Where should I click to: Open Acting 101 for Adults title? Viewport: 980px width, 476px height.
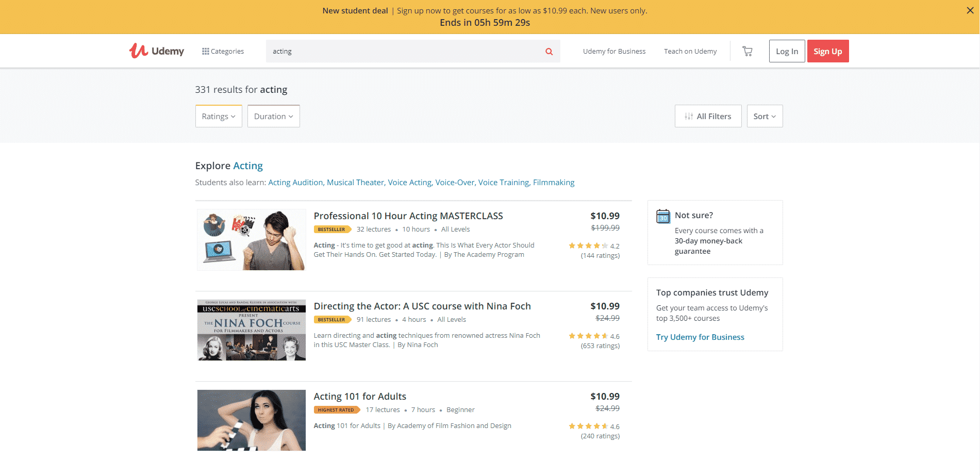point(360,397)
